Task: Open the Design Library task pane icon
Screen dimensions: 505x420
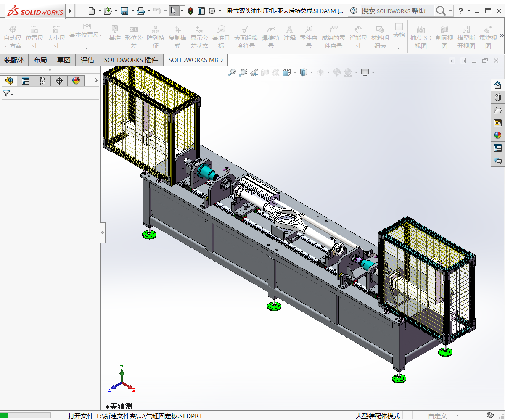Action: tap(498, 98)
